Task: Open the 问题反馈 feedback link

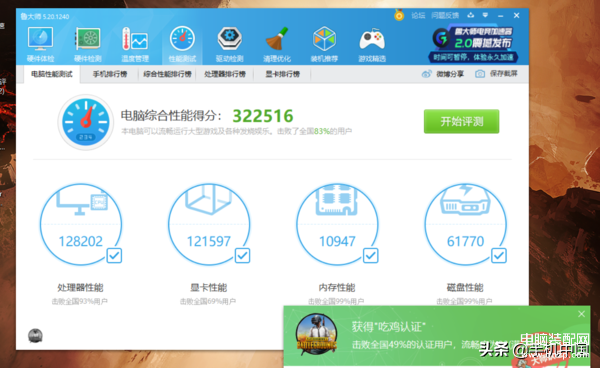Action: (x=445, y=16)
